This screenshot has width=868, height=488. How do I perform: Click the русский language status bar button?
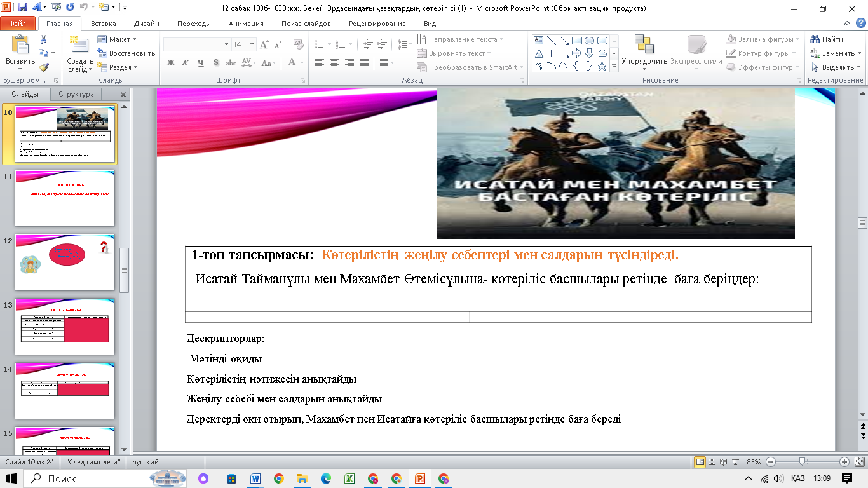pos(146,462)
